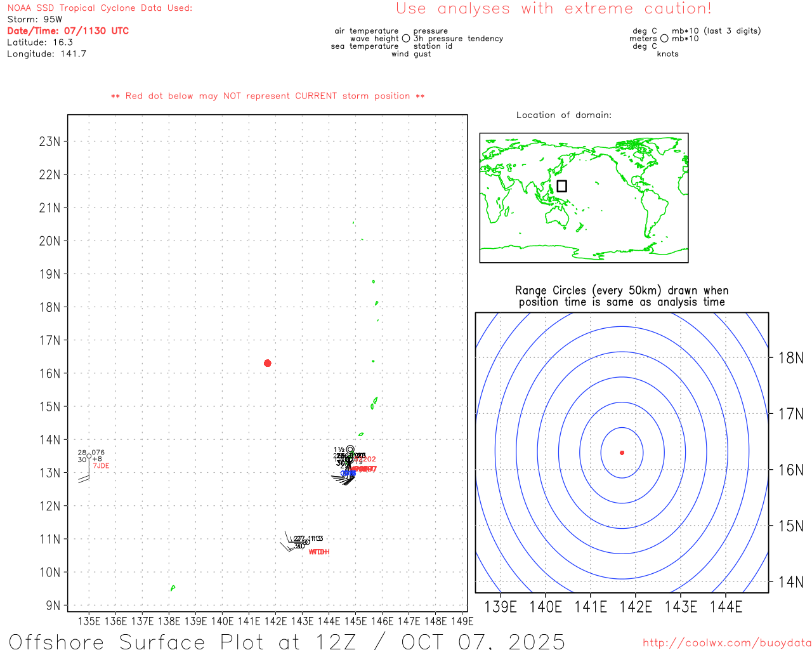Image resolution: width=812 pixels, height=650 pixels.
Task: Click the 146E longitude label
Action: 382,621
